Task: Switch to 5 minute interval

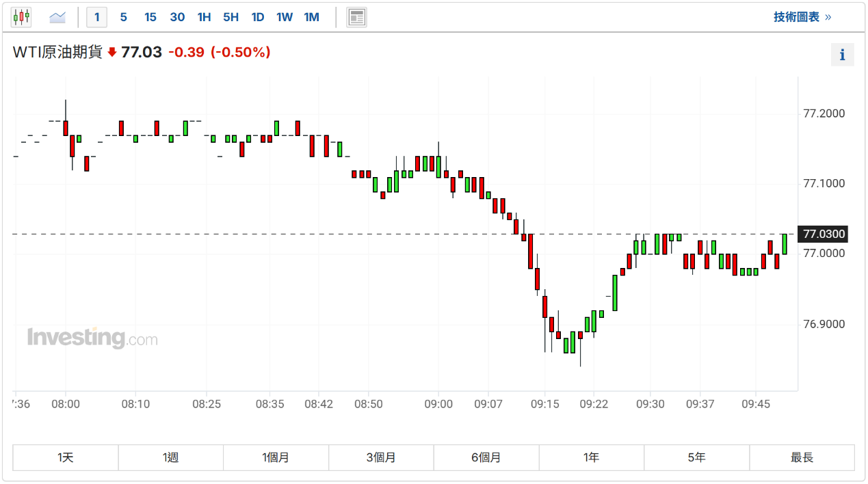Action: (x=123, y=17)
